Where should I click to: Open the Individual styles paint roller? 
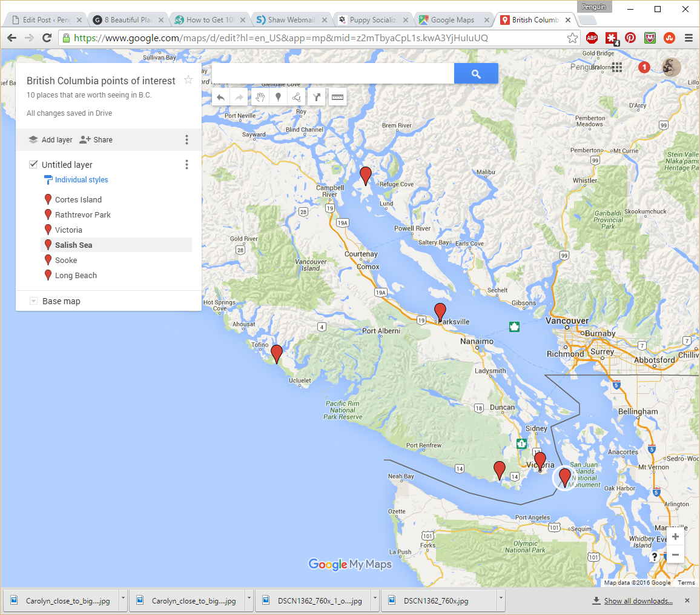[48, 180]
